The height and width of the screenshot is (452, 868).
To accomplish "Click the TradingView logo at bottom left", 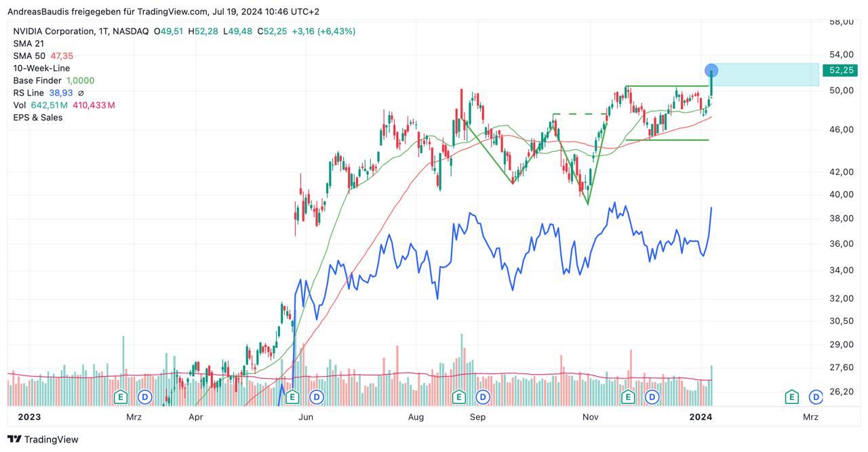I will pyautogui.click(x=43, y=440).
